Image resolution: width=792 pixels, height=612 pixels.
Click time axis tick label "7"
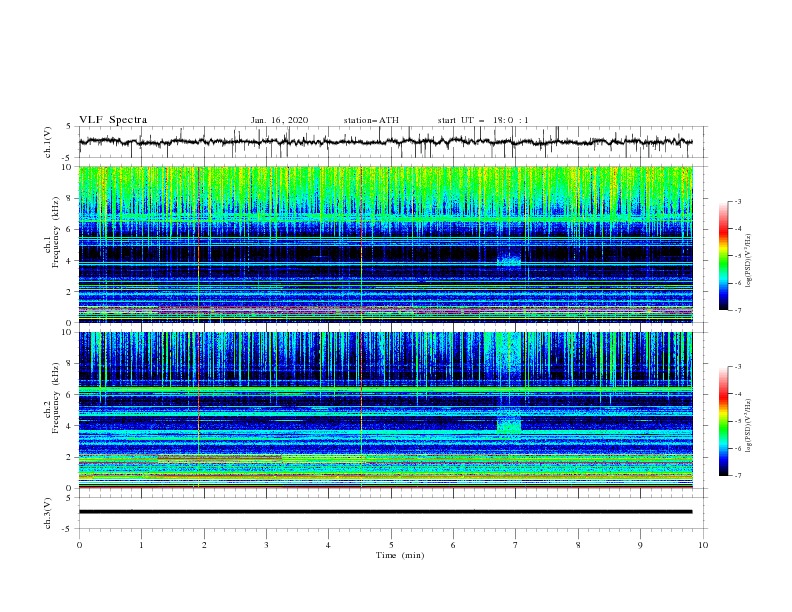coord(516,545)
